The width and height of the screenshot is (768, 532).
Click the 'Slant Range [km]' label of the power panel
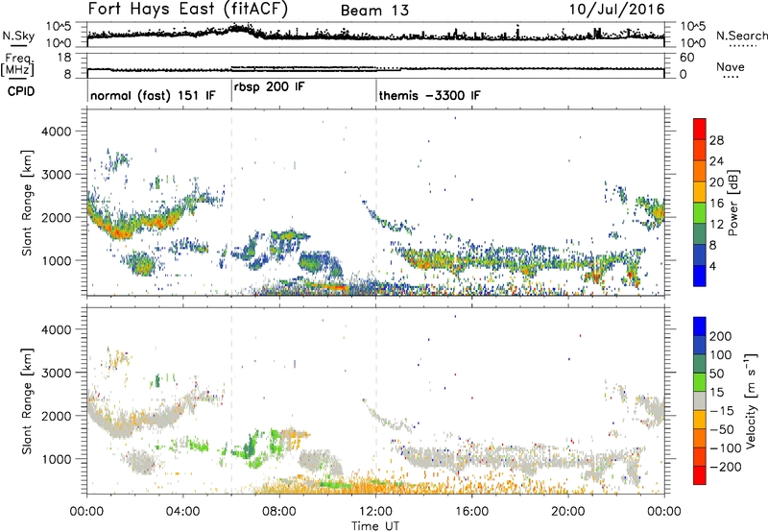point(28,203)
